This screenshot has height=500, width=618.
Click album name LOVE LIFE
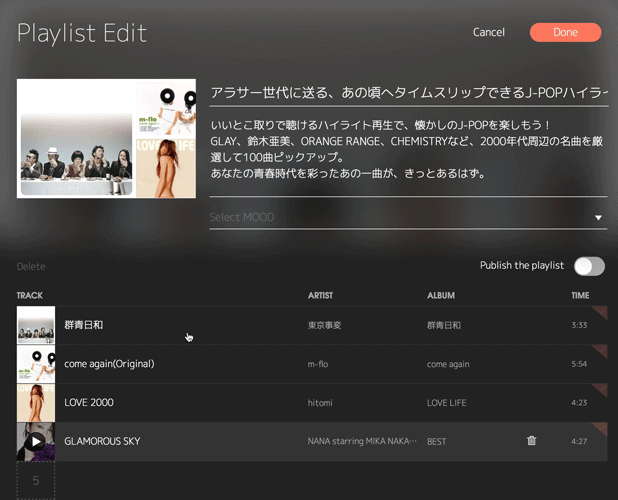pyautogui.click(x=447, y=403)
